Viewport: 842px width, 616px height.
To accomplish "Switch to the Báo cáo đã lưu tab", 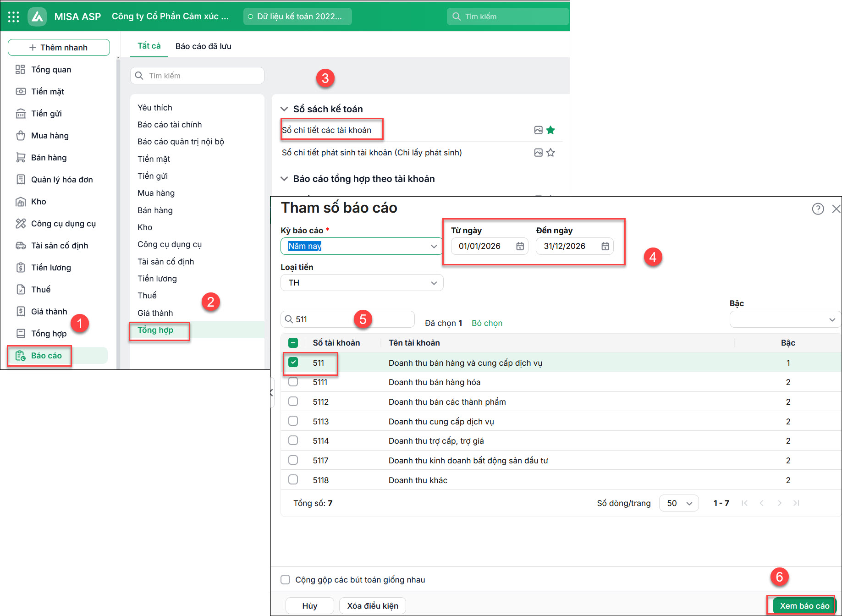I will click(x=204, y=46).
